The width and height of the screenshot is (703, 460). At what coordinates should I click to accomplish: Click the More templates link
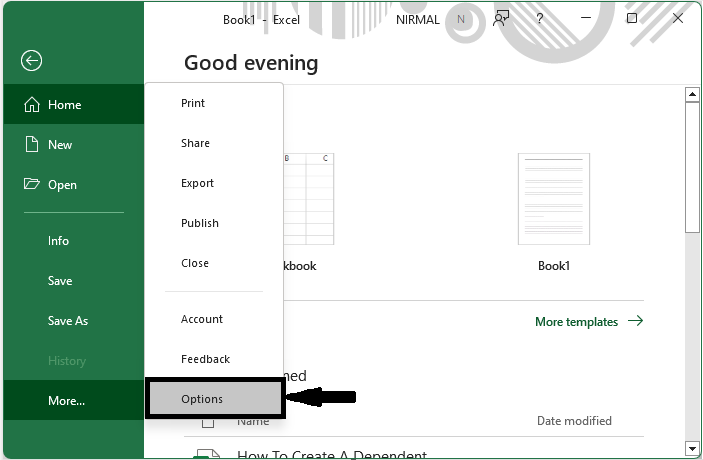(589, 321)
